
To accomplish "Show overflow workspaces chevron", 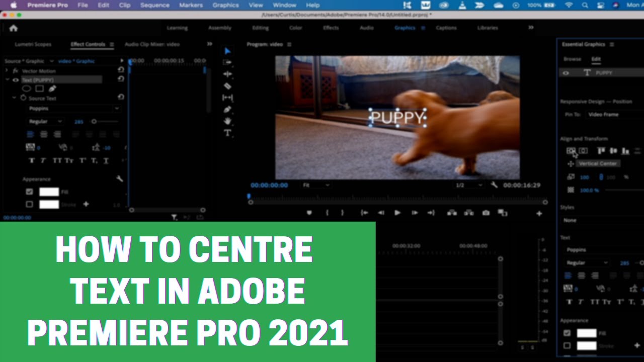I will click(531, 28).
